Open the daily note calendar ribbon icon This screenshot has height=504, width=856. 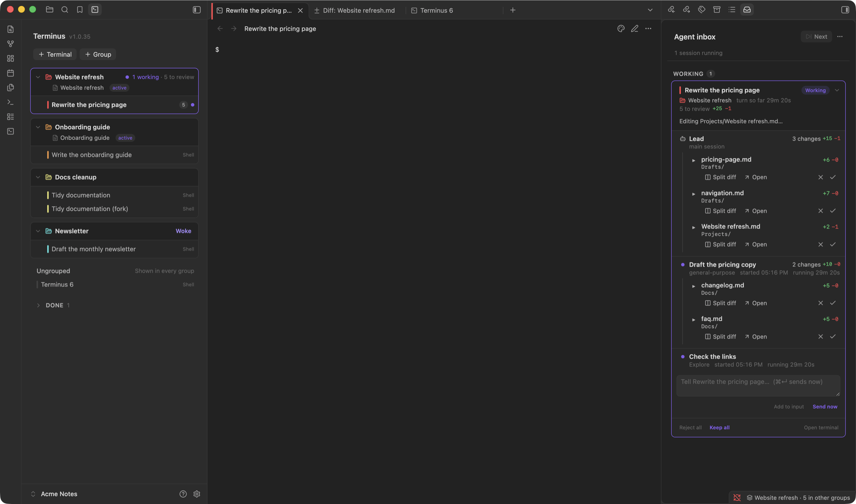(x=10, y=73)
